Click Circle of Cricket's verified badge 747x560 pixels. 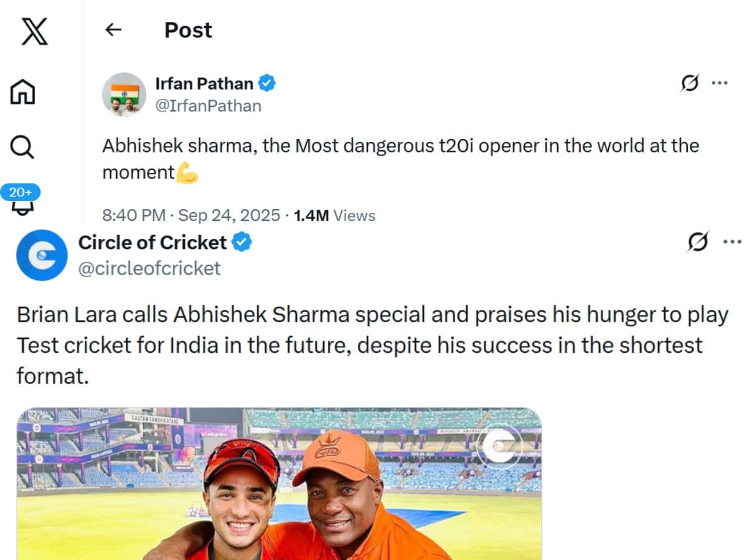tap(242, 242)
